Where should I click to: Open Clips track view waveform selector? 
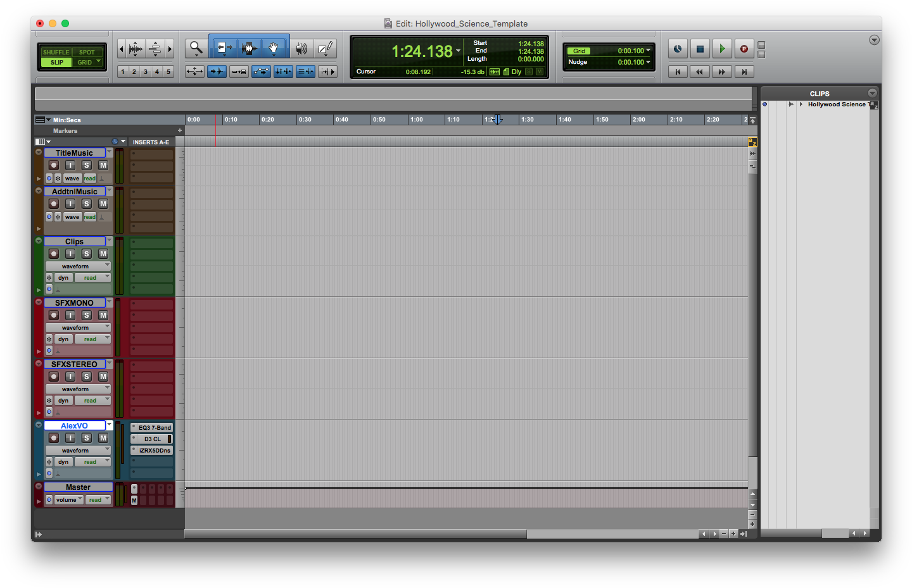[78, 266]
